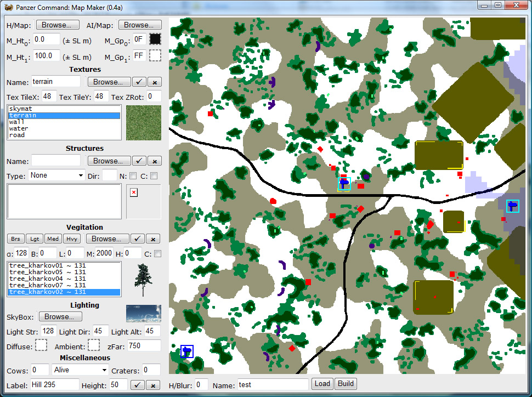Select the Lgt vegetation density button
This screenshot has width=532, height=397.
pyautogui.click(x=35, y=239)
